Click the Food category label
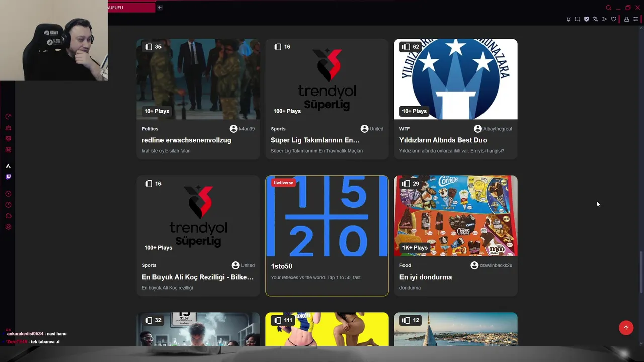The height and width of the screenshot is (362, 644). [405, 265]
